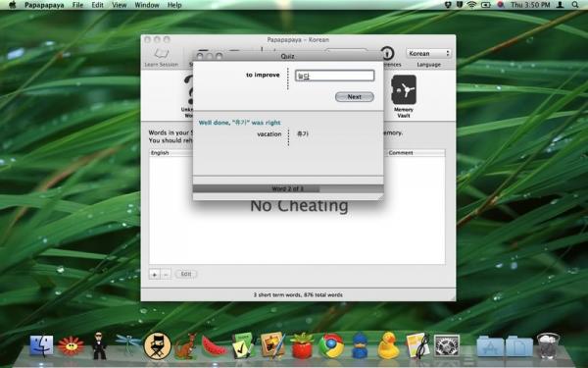Click the Word 2 of 3 progress bar
Screen dimensions: 588x368
(x=288, y=188)
